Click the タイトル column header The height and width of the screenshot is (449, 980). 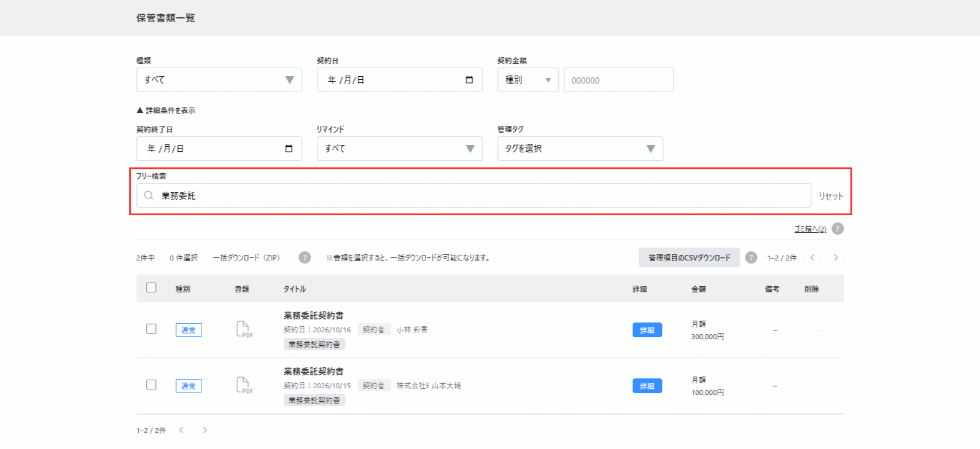pyautogui.click(x=295, y=289)
